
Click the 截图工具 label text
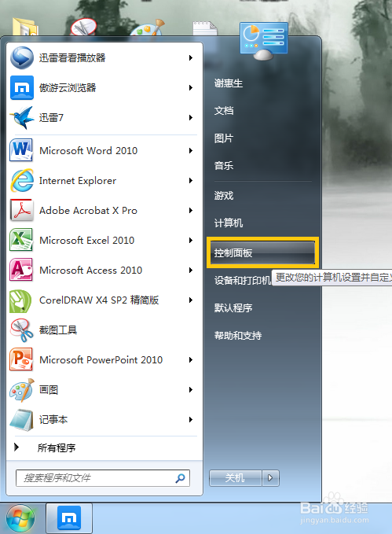(58, 330)
